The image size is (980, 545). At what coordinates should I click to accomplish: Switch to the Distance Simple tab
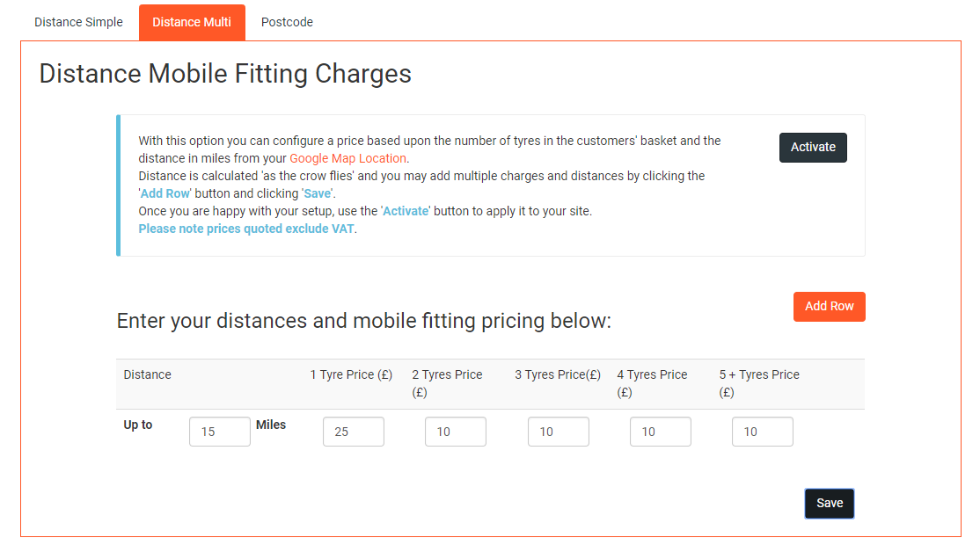pos(79,22)
